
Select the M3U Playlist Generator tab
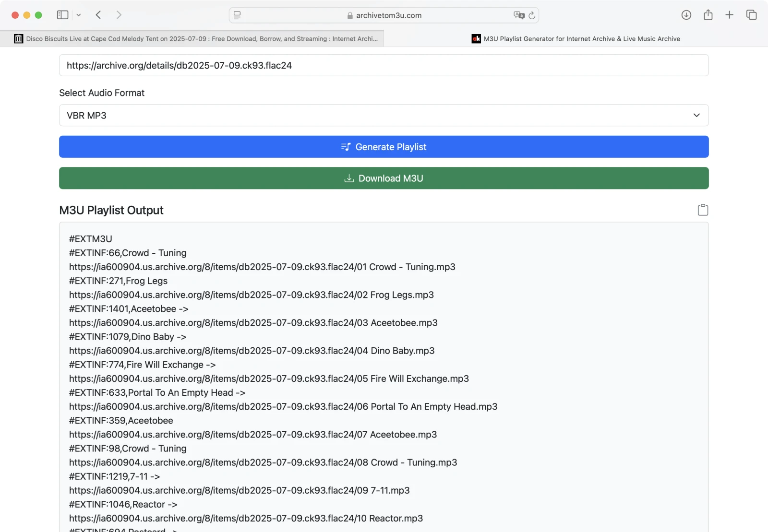[576, 39]
